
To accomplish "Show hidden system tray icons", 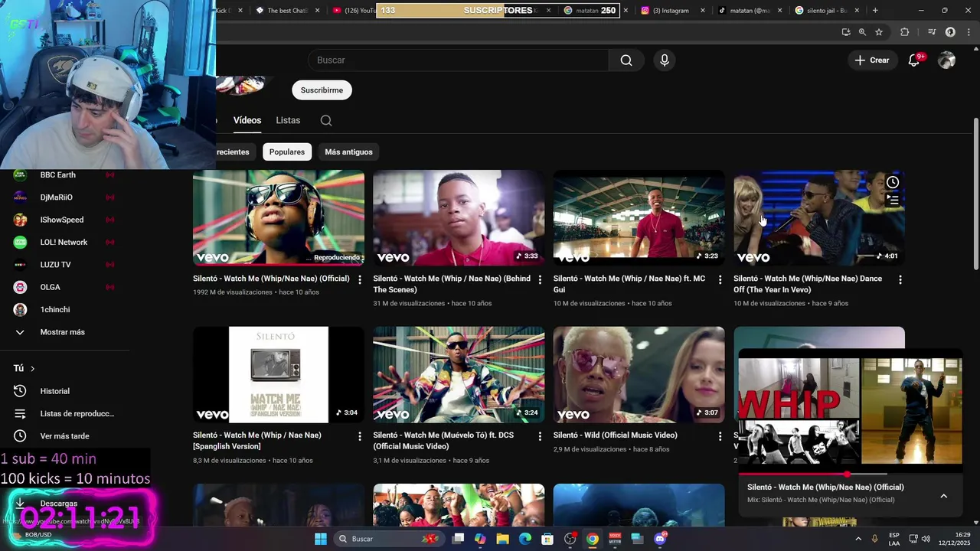I will pyautogui.click(x=857, y=539).
